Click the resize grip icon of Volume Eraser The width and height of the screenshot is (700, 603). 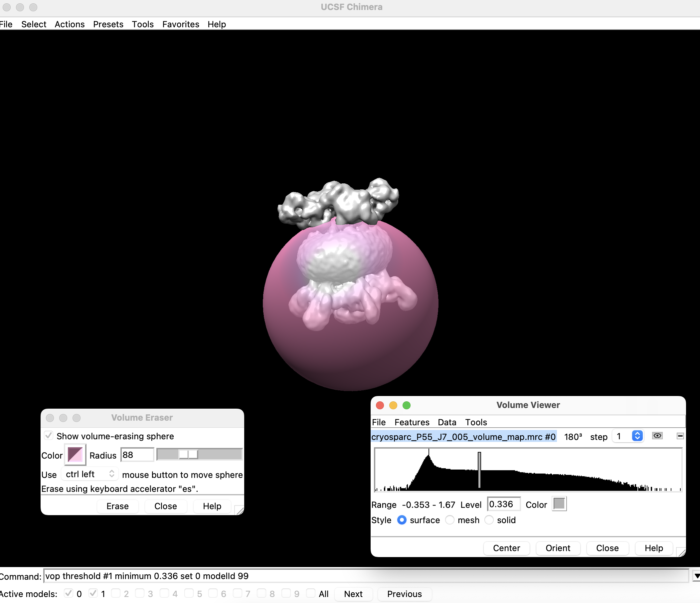(x=240, y=510)
